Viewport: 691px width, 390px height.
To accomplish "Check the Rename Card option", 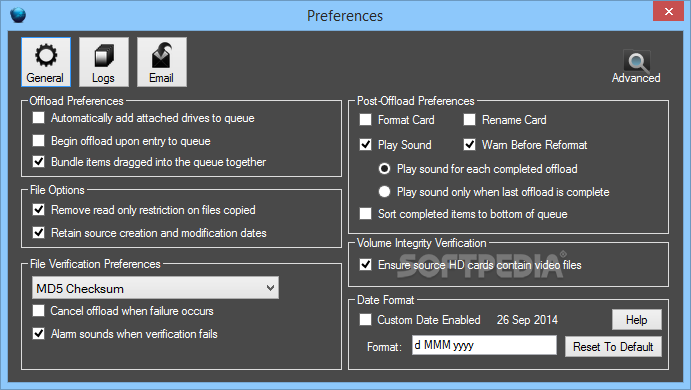I will click(469, 119).
